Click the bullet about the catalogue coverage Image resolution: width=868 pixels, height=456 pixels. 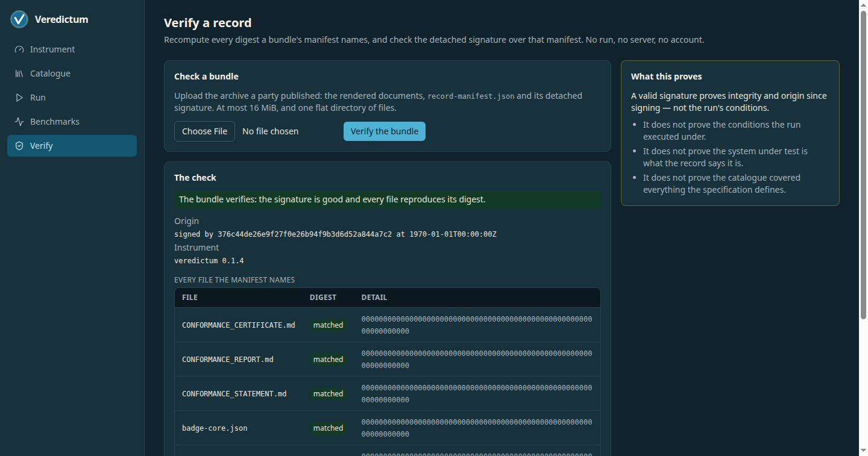coord(722,184)
